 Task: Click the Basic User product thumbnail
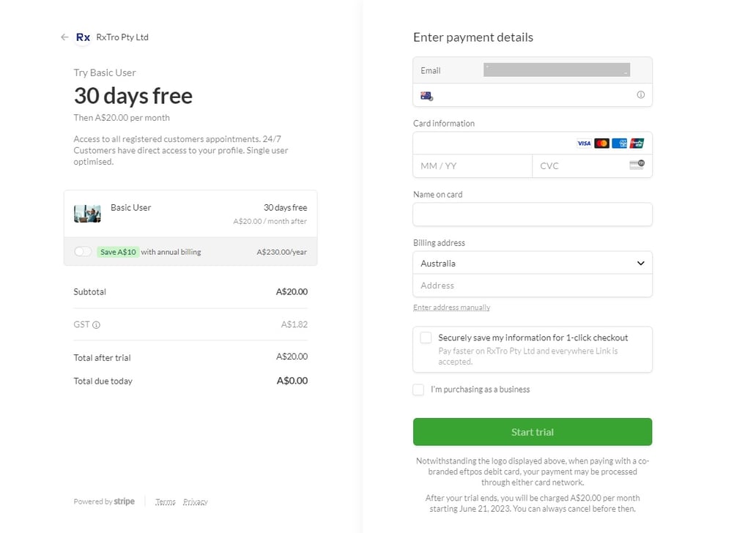[87, 214]
